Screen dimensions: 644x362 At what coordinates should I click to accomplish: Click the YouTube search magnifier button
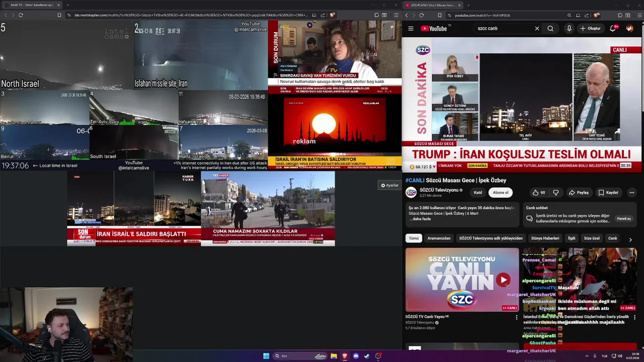550,29
